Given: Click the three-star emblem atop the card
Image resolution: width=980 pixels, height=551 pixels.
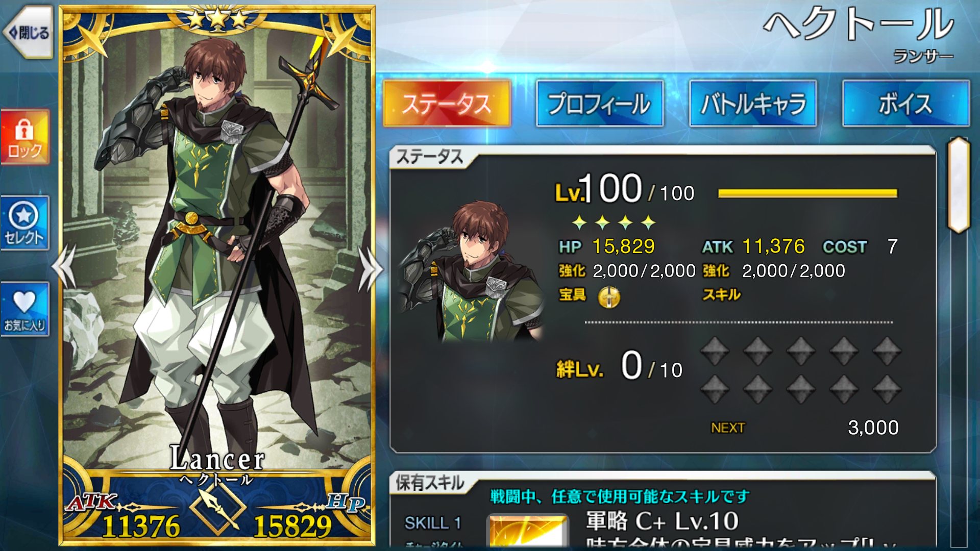Looking at the screenshot, I should [x=218, y=19].
